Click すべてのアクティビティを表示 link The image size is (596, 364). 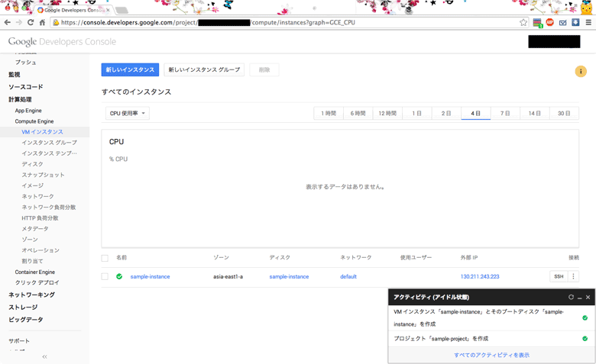click(491, 355)
